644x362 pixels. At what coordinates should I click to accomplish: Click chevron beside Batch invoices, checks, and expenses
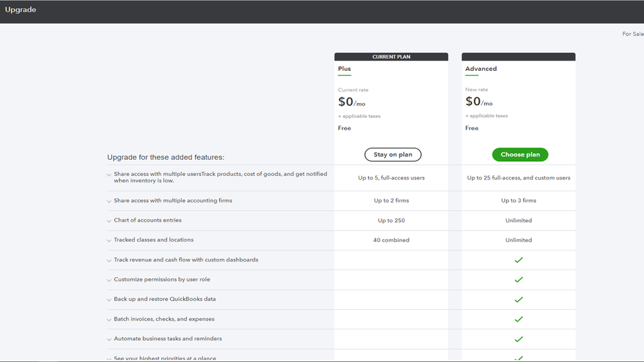[109, 319]
